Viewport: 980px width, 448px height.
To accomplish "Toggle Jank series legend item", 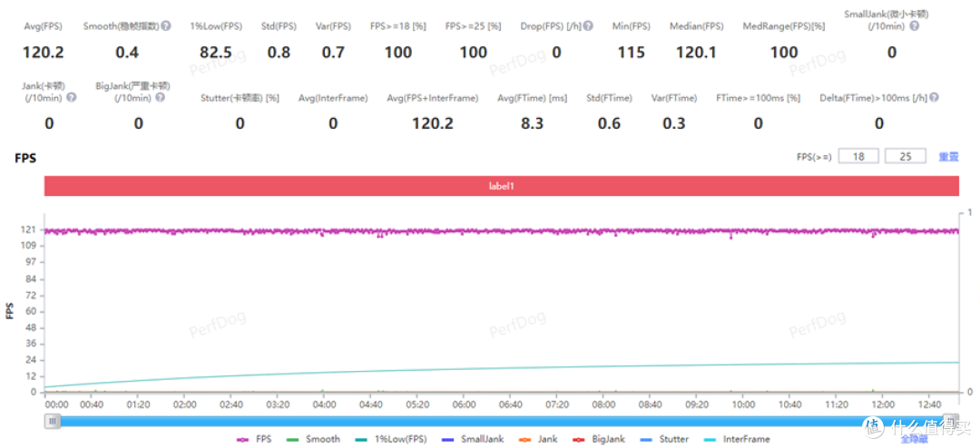I will click(x=539, y=439).
